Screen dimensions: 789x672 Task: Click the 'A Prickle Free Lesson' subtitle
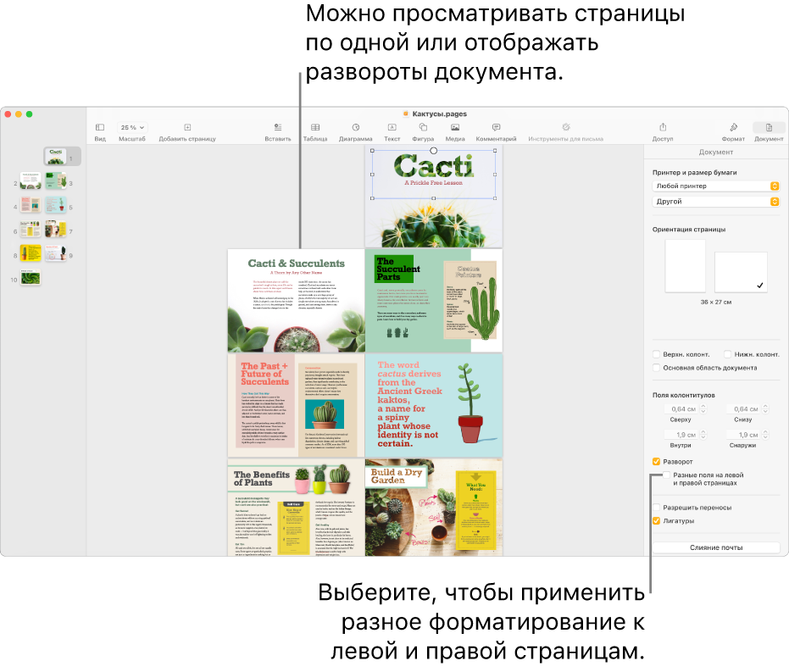coord(434,182)
